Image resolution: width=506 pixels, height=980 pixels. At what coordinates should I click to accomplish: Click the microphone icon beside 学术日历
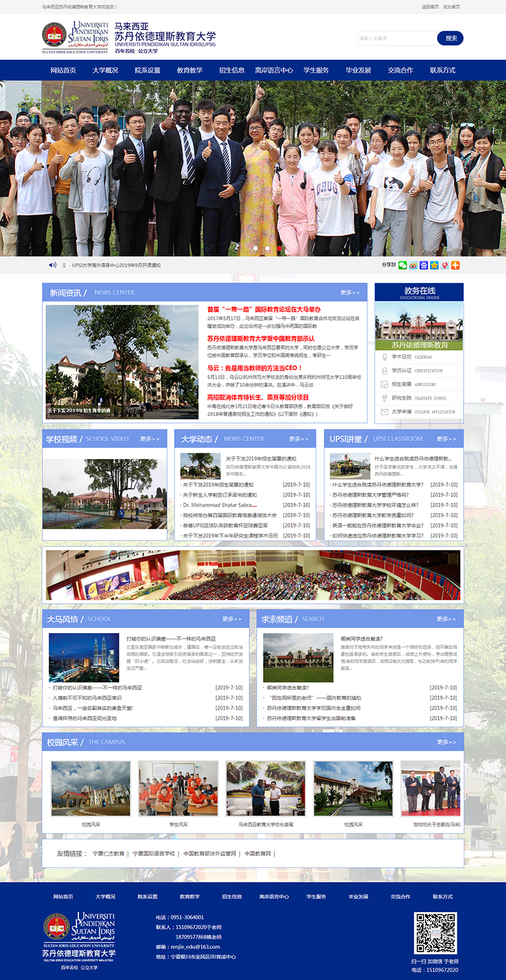(385, 357)
